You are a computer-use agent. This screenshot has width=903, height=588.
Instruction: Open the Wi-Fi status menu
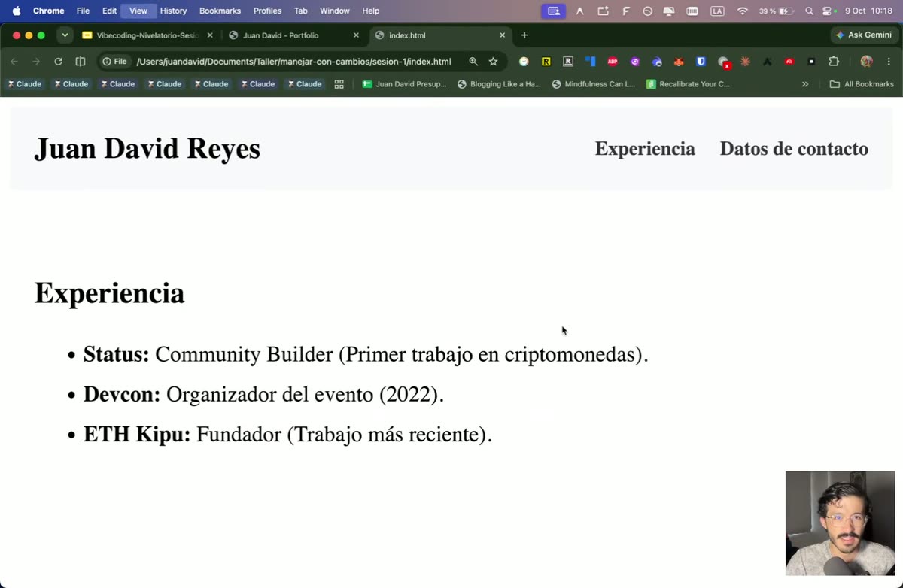[743, 11]
